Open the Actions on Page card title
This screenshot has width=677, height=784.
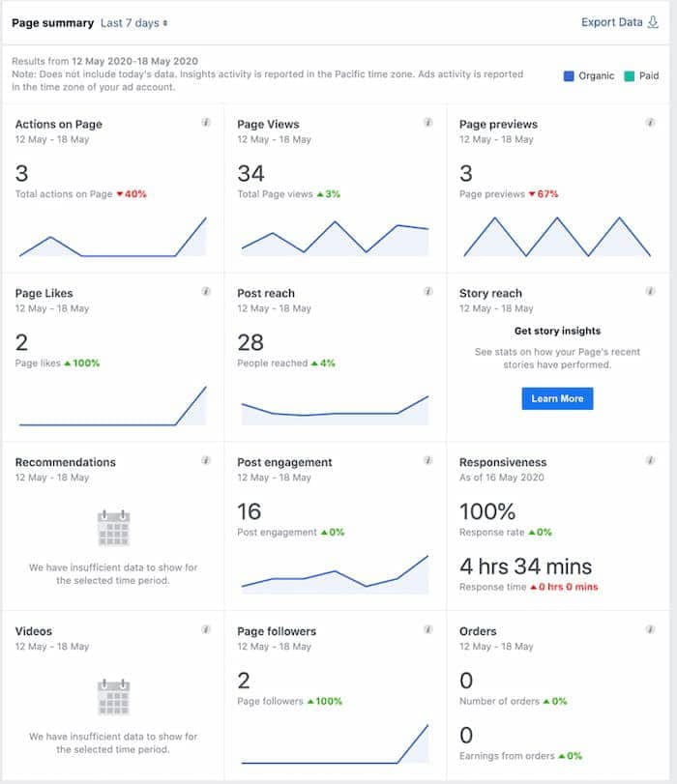pos(59,125)
